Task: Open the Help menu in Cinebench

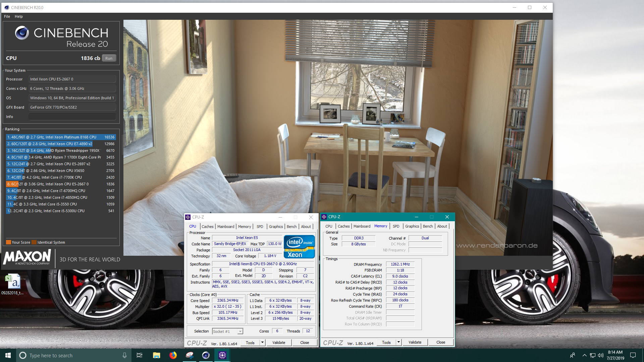Action: tap(19, 16)
